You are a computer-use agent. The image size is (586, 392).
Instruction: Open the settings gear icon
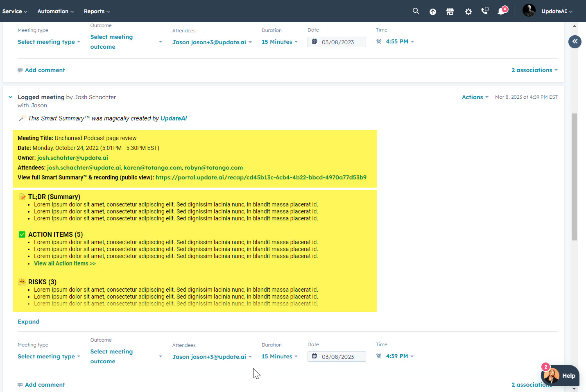(x=468, y=11)
